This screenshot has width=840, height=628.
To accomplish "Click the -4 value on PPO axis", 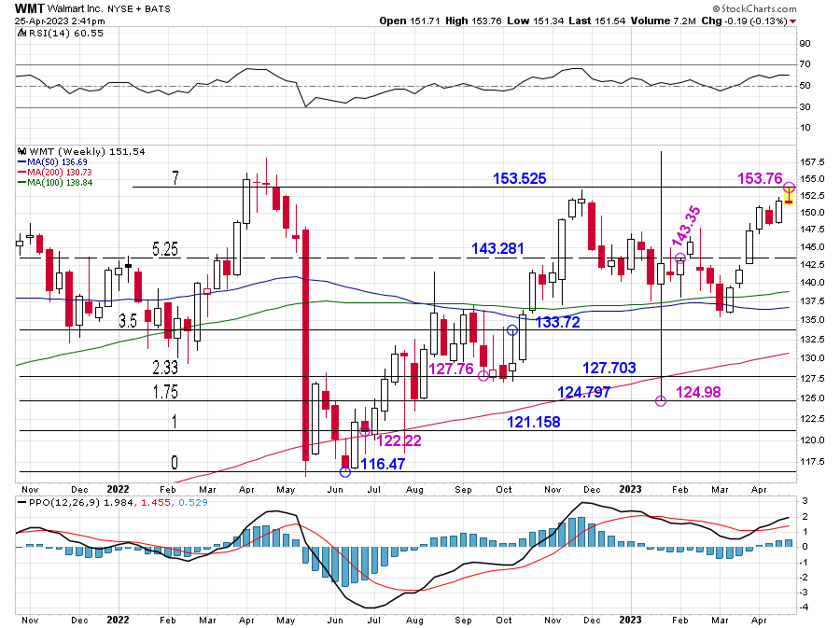I will pos(805,607).
